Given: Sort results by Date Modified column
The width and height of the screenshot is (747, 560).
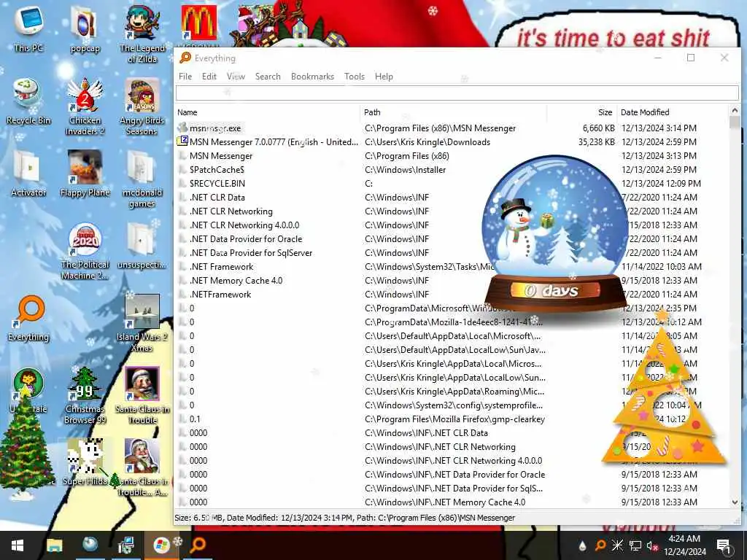Looking at the screenshot, I should coord(673,112).
